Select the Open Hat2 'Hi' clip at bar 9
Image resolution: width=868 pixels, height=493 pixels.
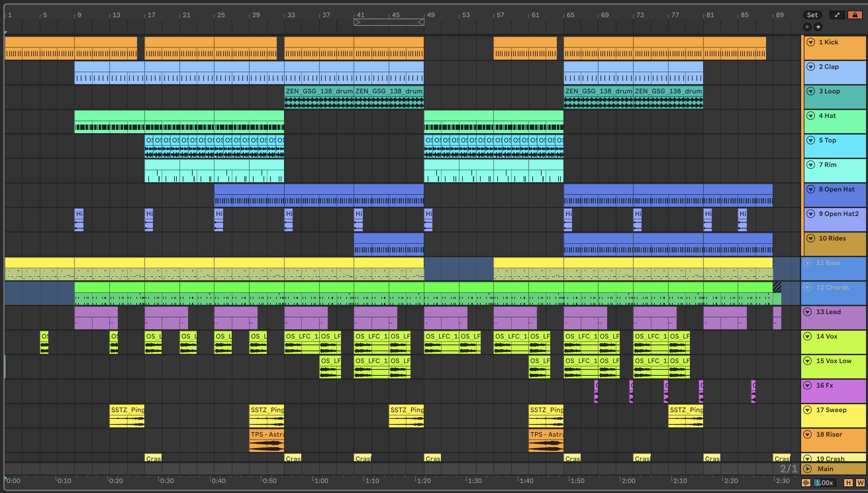pos(79,219)
